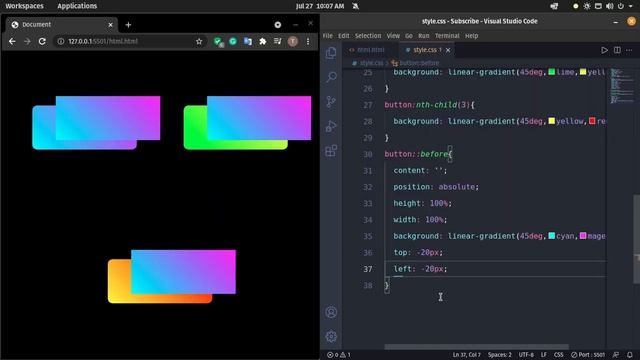Click the code minimap in editor
This screenshot has height=360, width=640.
(621, 86)
